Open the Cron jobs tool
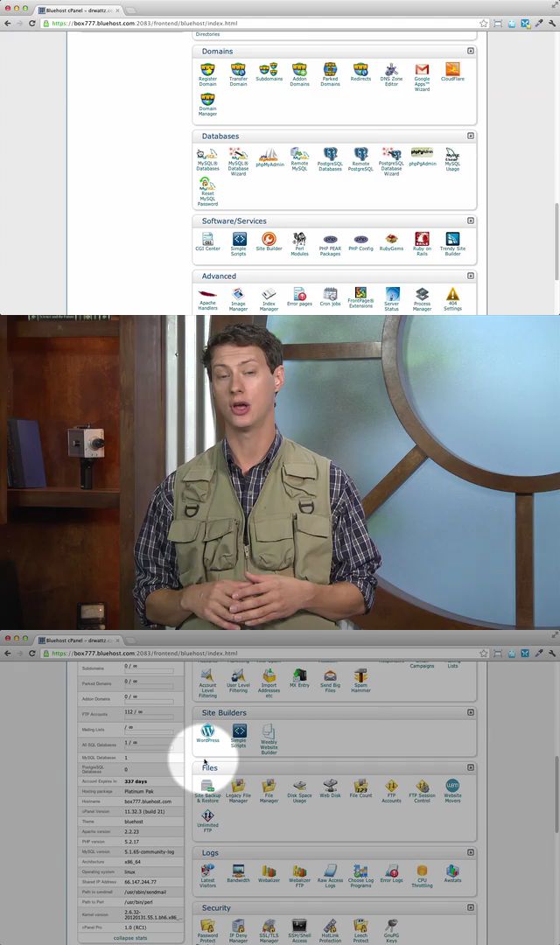 pyautogui.click(x=330, y=297)
